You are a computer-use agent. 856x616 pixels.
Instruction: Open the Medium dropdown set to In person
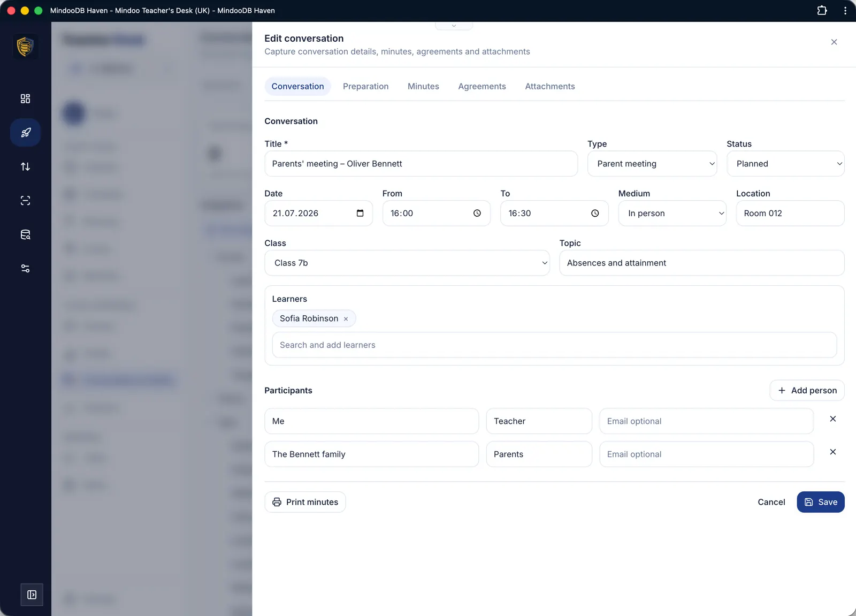(x=672, y=213)
